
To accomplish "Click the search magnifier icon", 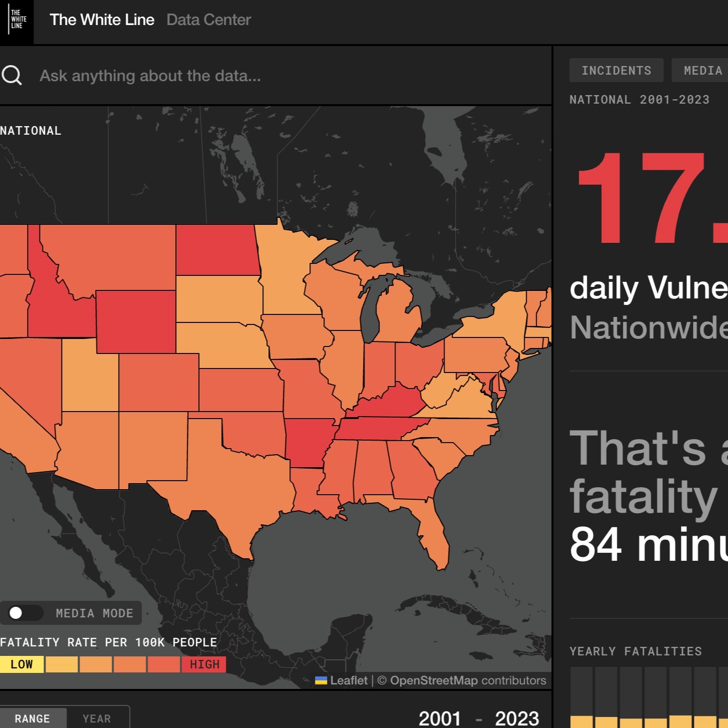I will click(x=12, y=76).
